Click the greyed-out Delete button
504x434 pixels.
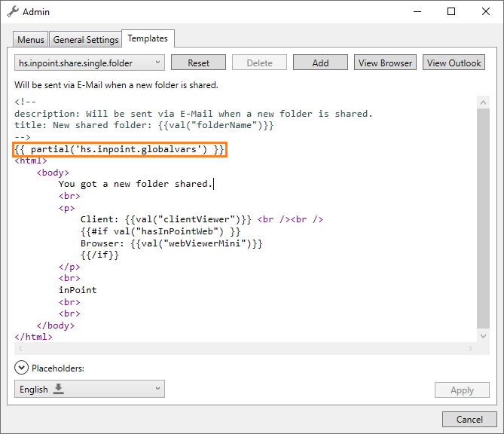[259, 63]
